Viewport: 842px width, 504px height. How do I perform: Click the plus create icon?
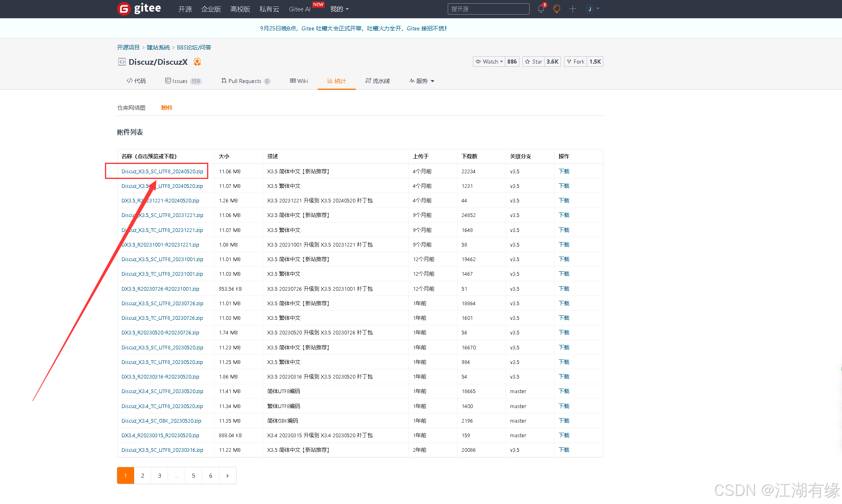click(x=573, y=9)
